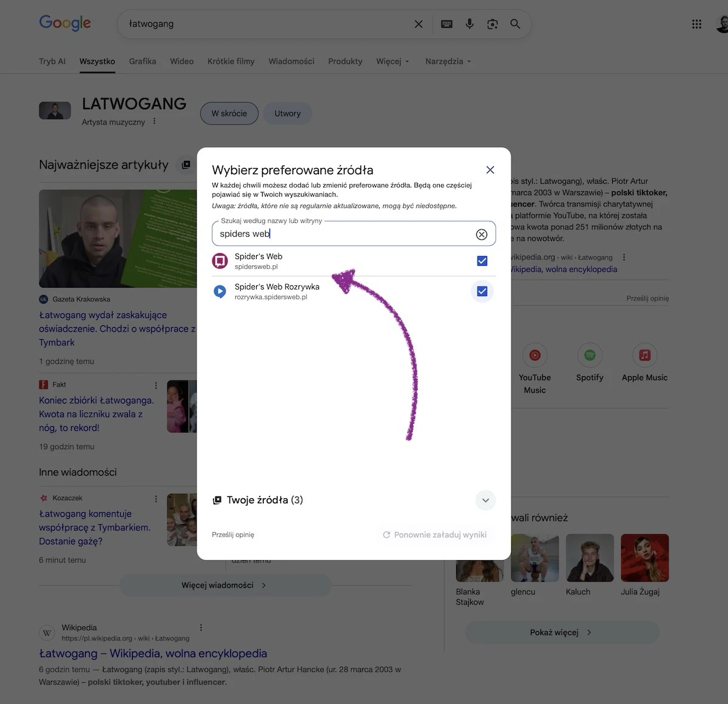Start image search with camera icon
This screenshot has width=728, height=704.
coord(492,24)
